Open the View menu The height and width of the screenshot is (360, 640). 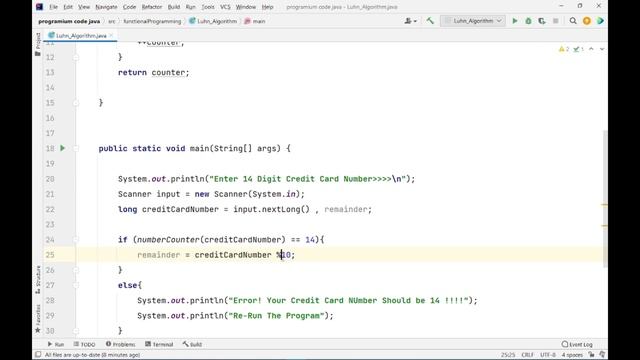pos(84,7)
